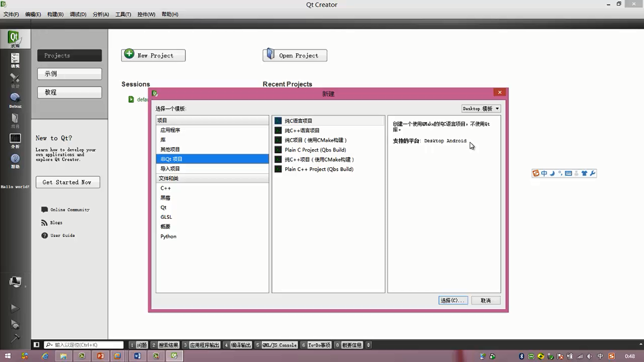
Task: Select 非Qt 项目 category
Action: point(212,159)
